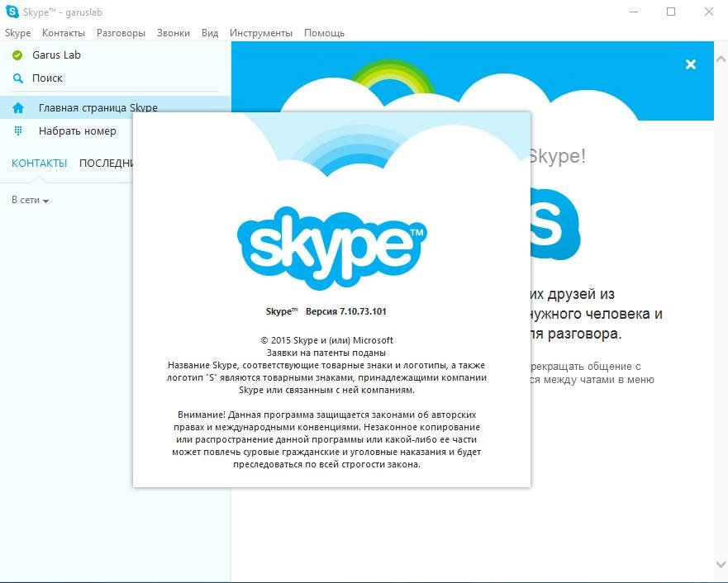This screenshot has height=583, width=728.
Task: Minimize the Skype window
Action: [x=634, y=12]
